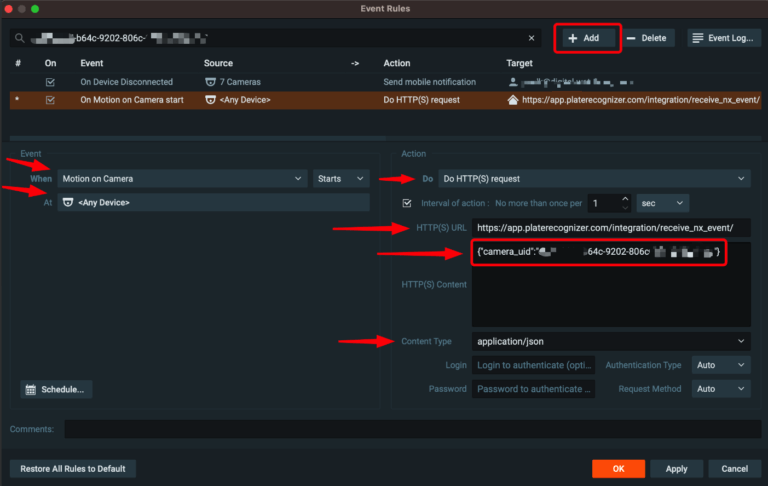The image size is (768, 486).
Task: Select On Motion on Camera start row
Action: (385, 100)
